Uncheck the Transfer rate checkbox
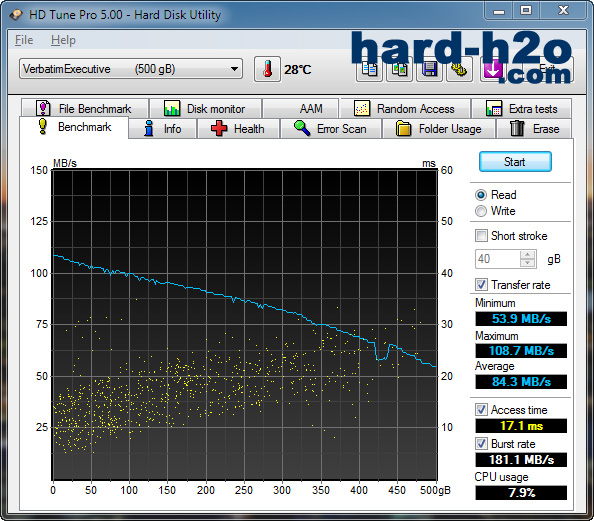594x521 pixels. (x=481, y=285)
